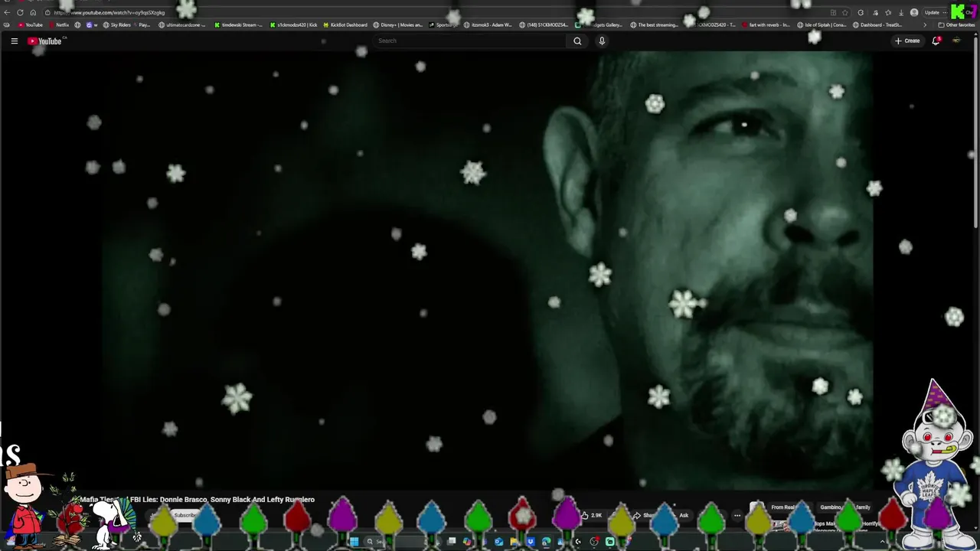Open Task View on the taskbar
The image size is (980, 551).
pyautogui.click(x=452, y=542)
